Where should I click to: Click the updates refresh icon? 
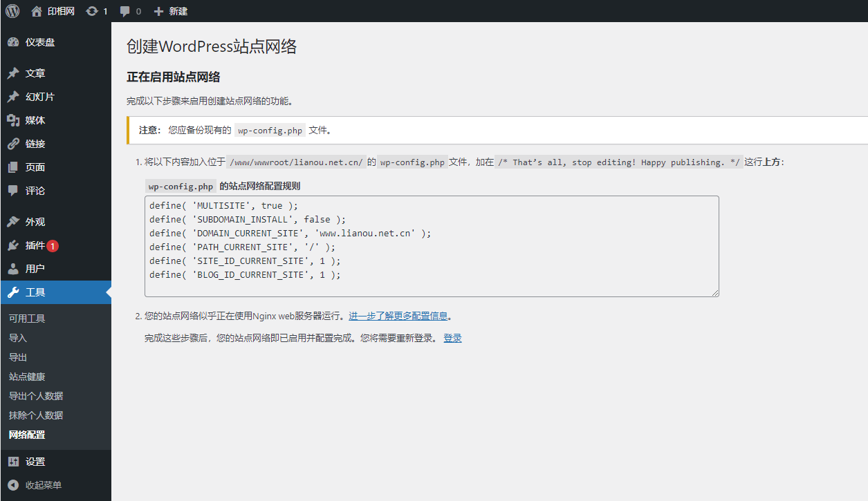click(91, 11)
